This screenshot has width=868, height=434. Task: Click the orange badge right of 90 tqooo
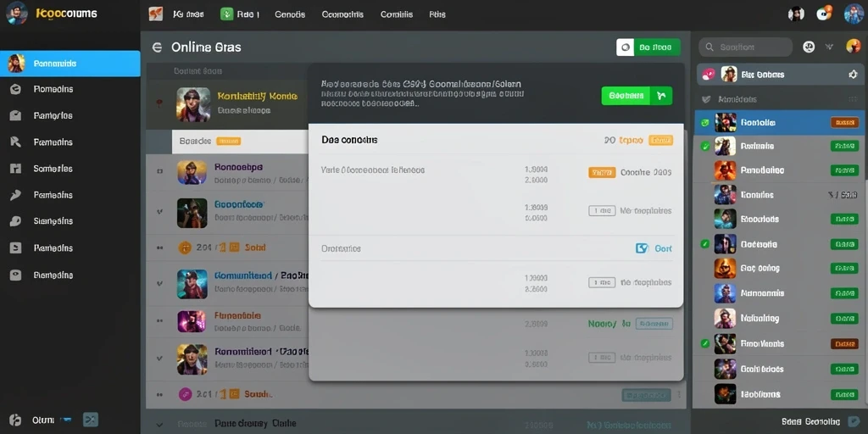[x=660, y=141]
